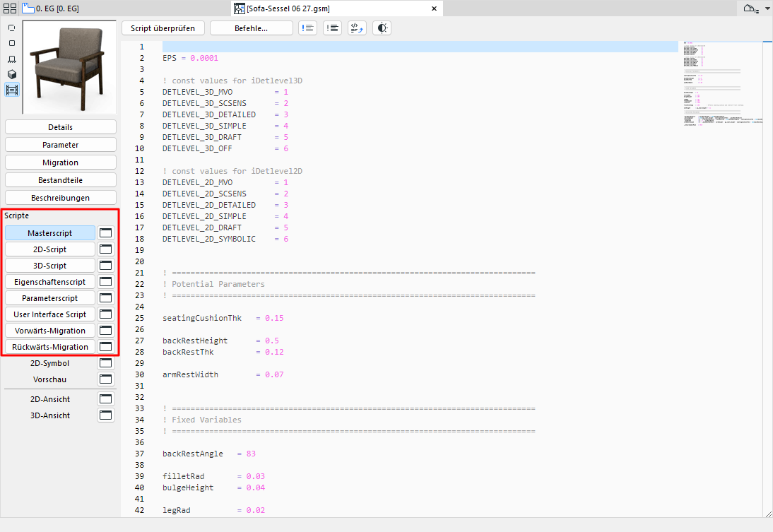
Task: Open the Vorschau preview in its own window
Action: (x=105, y=379)
